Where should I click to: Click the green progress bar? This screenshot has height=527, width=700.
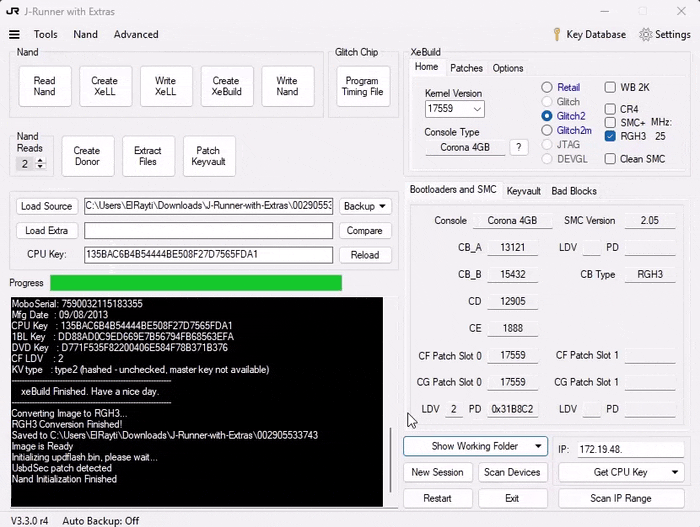click(x=196, y=283)
